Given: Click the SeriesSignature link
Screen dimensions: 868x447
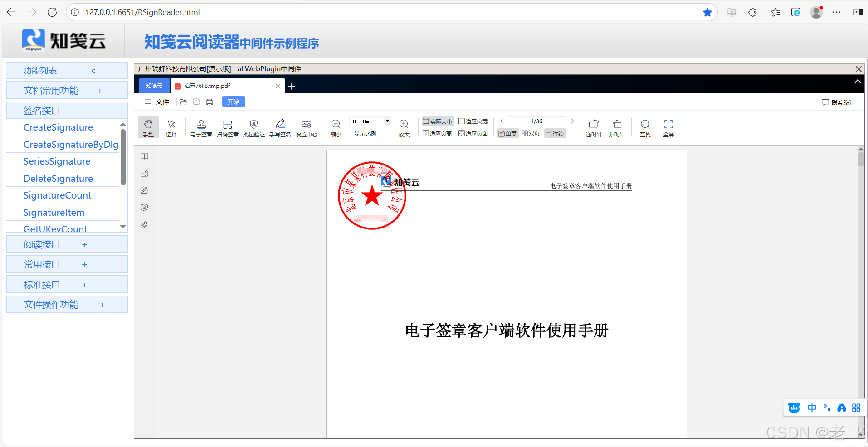Looking at the screenshot, I should (x=57, y=161).
